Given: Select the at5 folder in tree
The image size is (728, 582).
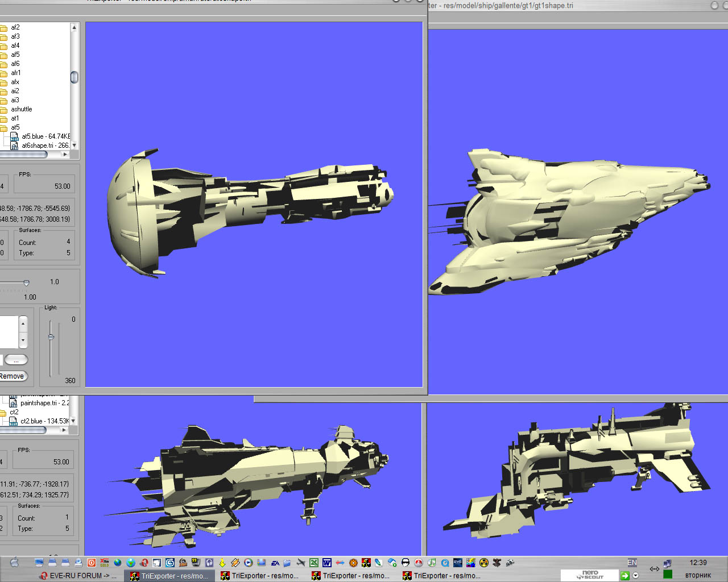Looking at the screenshot, I should [15, 127].
